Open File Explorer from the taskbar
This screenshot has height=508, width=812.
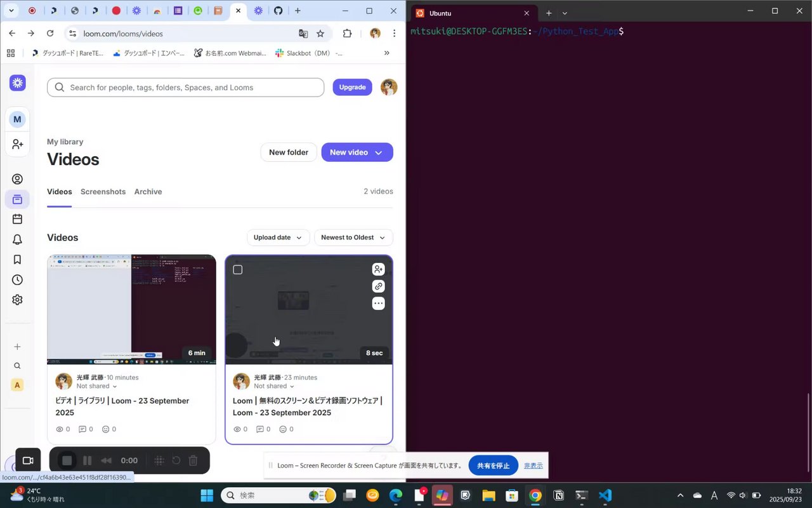point(488,495)
